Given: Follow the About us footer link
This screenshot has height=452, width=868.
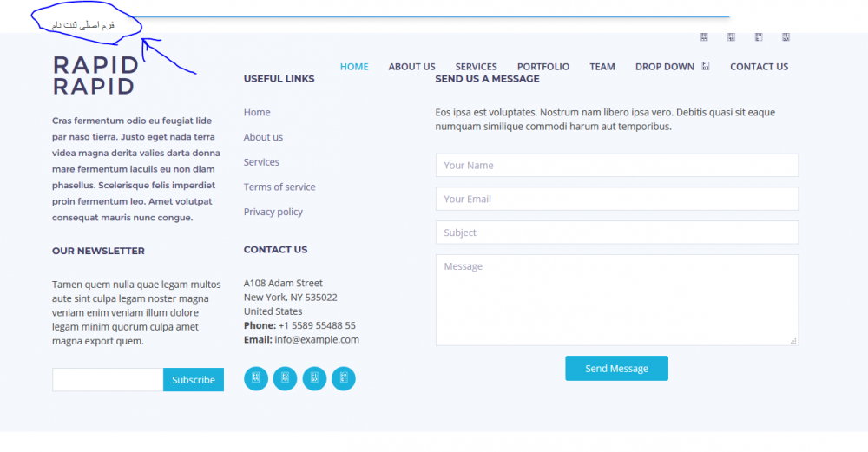Looking at the screenshot, I should (x=263, y=137).
